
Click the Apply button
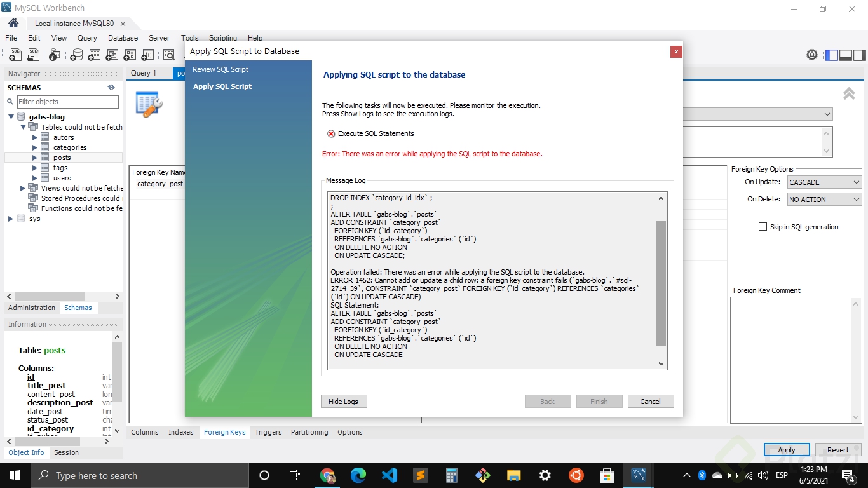click(x=787, y=450)
